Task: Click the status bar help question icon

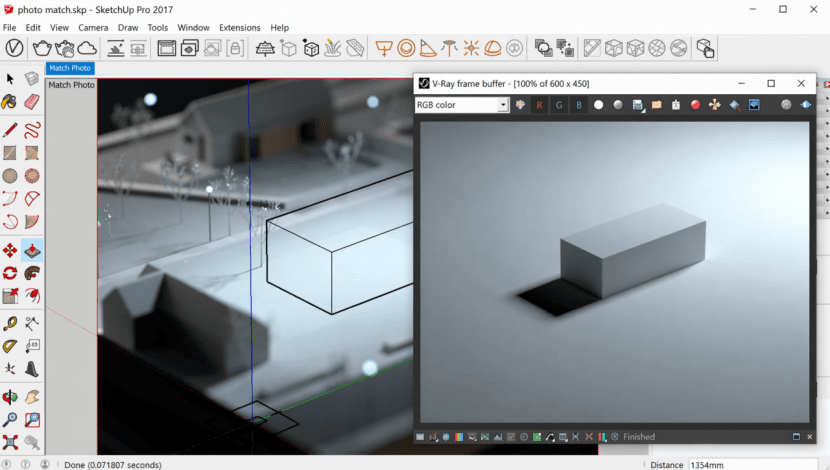Action: click(25, 464)
